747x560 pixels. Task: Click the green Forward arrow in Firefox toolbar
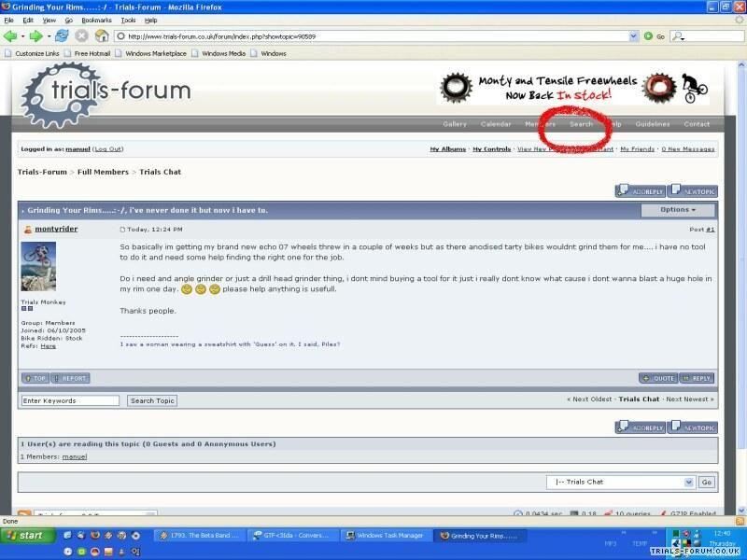point(35,36)
